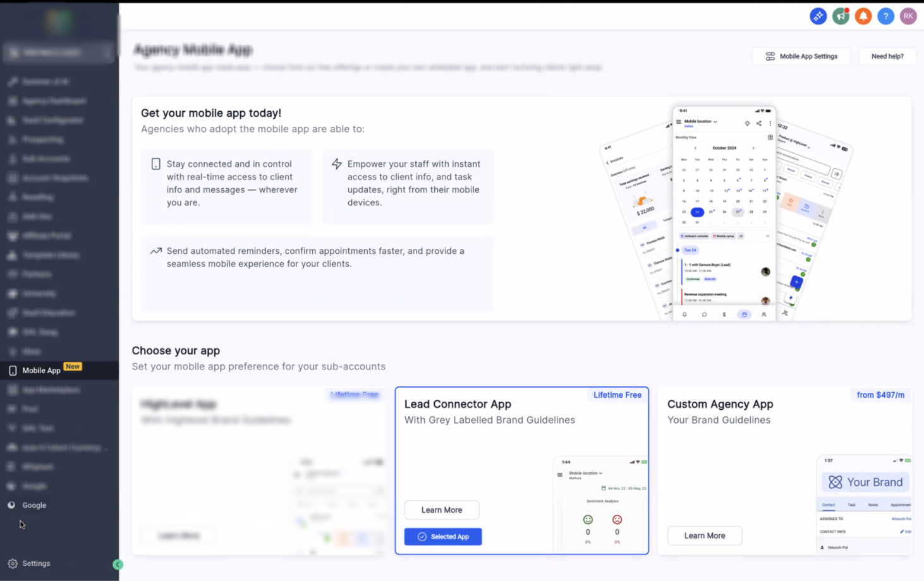Select the Lead Connector App card title
This screenshot has height=581, width=924.
(x=458, y=404)
